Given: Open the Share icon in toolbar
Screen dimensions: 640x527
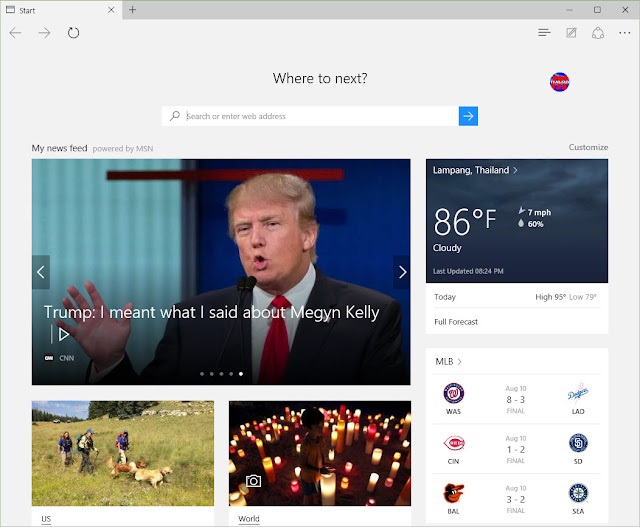Looking at the screenshot, I should click(x=598, y=33).
